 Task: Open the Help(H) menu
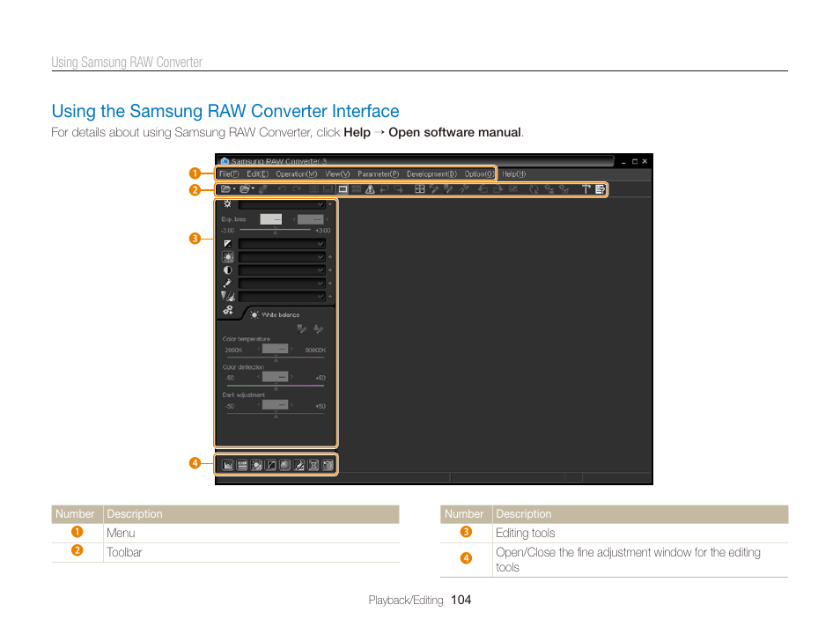click(513, 173)
